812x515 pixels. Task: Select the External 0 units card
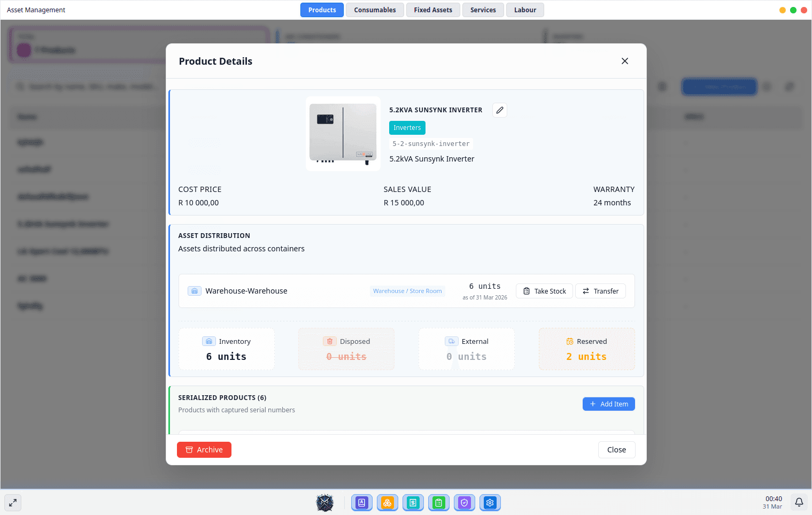[467, 349]
